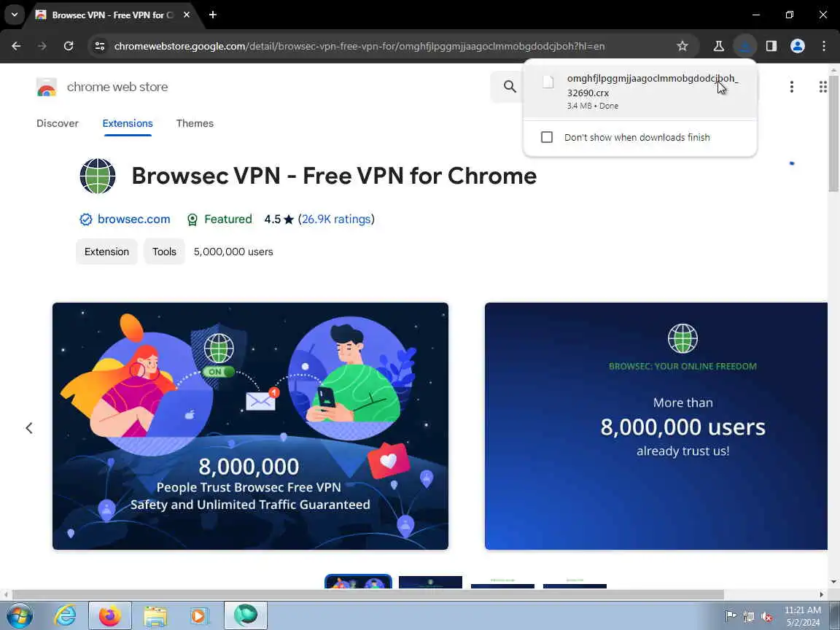
Task: Reload the current page
Action: coord(69,46)
